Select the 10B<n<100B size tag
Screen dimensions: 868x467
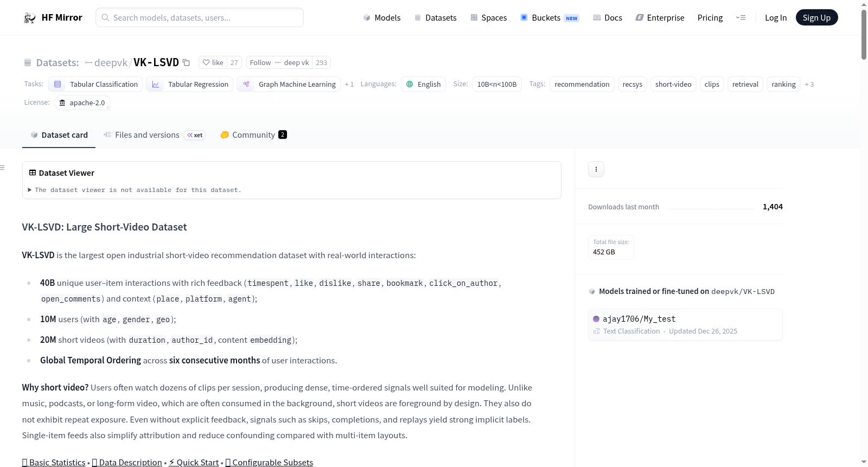pyautogui.click(x=497, y=84)
